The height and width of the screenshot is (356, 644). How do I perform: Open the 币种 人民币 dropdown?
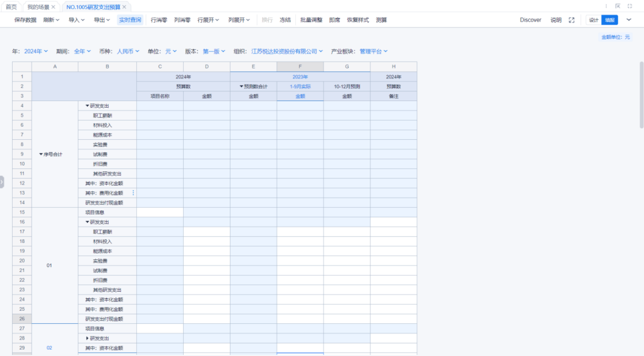[128, 51]
